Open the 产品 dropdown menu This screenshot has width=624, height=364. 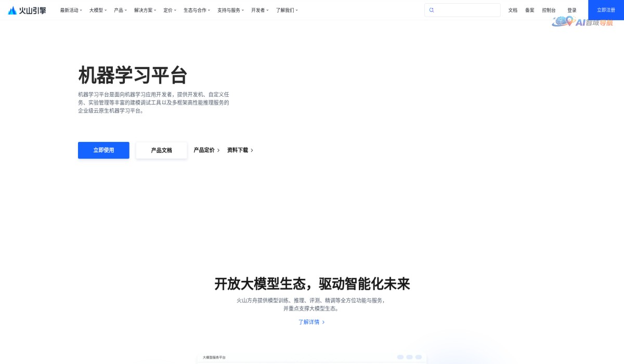(x=120, y=9)
